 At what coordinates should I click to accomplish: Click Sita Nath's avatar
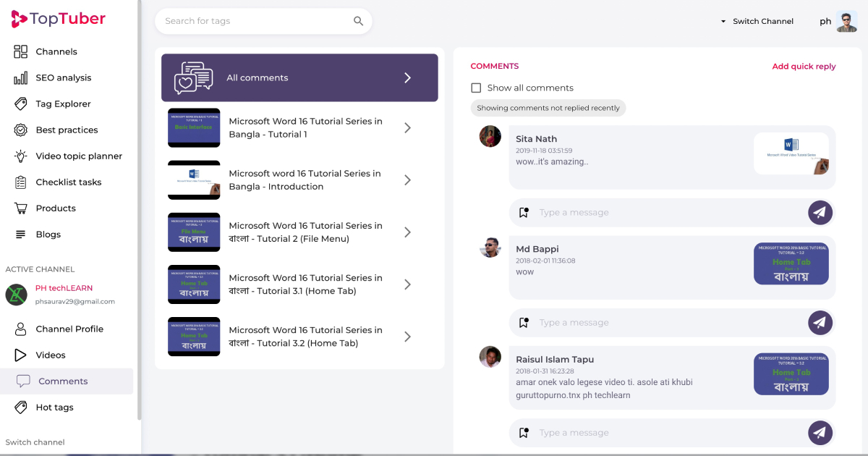490,136
